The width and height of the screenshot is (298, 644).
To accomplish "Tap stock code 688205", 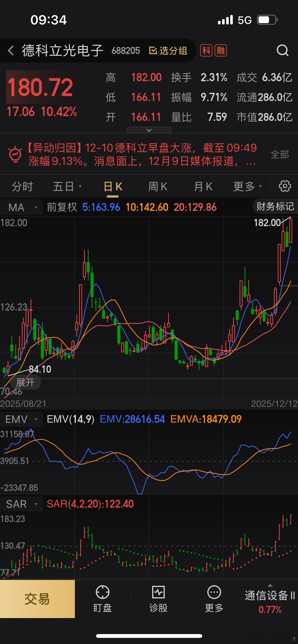I will point(126,51).
